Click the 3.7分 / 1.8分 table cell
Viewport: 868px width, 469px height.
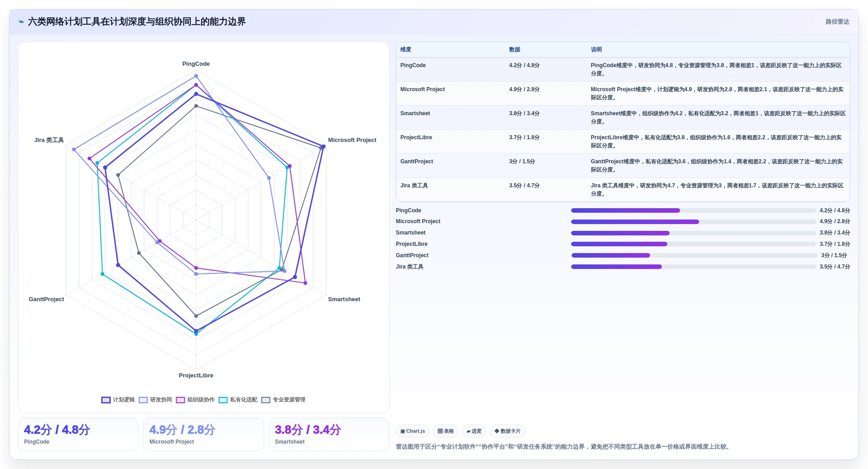point(524,137)
